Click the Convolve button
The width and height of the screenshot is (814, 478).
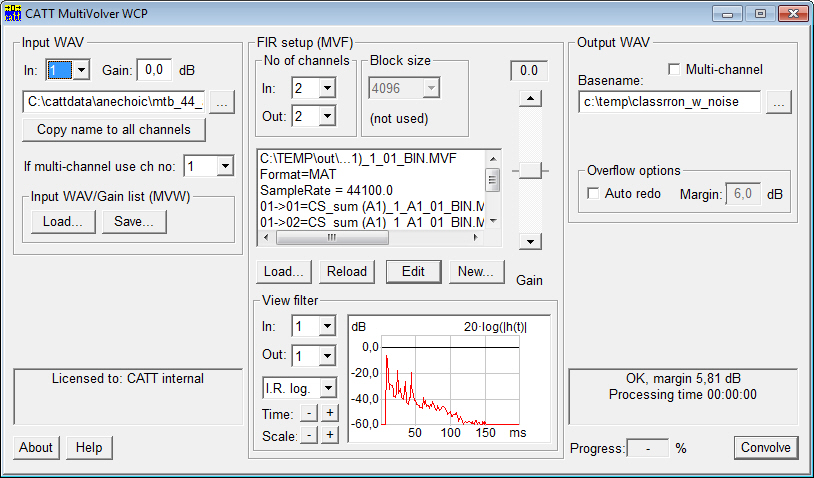765,447
